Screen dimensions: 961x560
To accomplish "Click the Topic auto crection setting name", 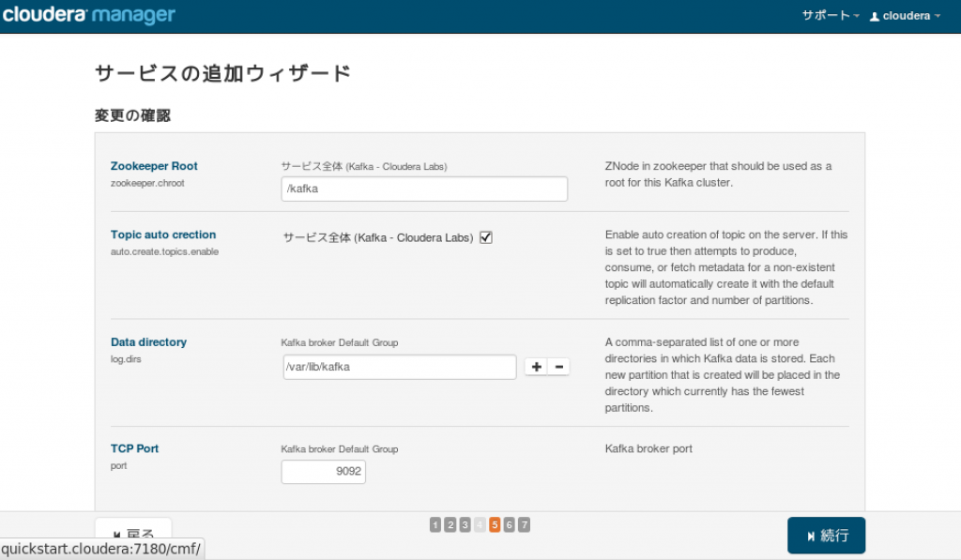I will point(163,235).
